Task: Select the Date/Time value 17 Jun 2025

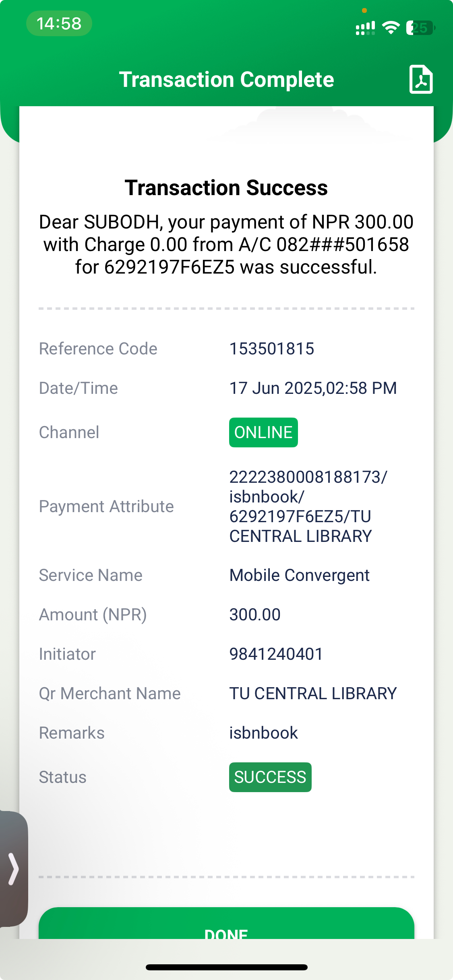Action: point(313,388)
